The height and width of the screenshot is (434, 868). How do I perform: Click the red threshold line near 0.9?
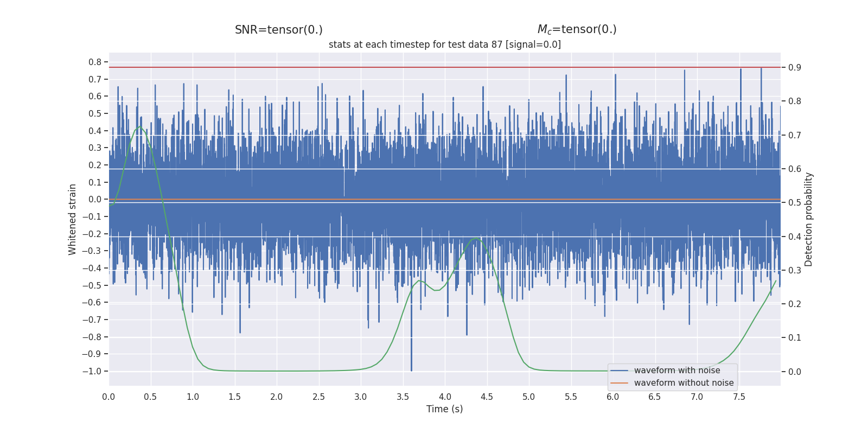coord(445,67)
